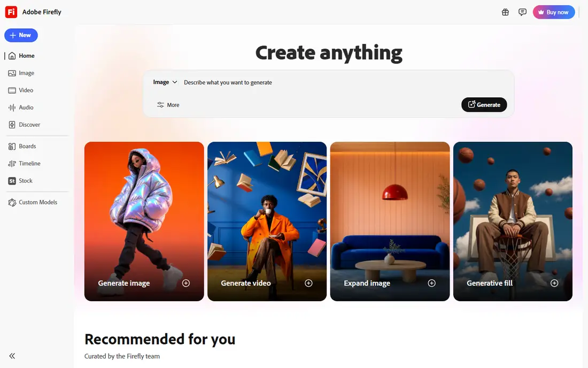Image resolution: width=588 pixels, height=368 pixels.
Task: Click the Boards icon in sidebar
Action: 12,147
